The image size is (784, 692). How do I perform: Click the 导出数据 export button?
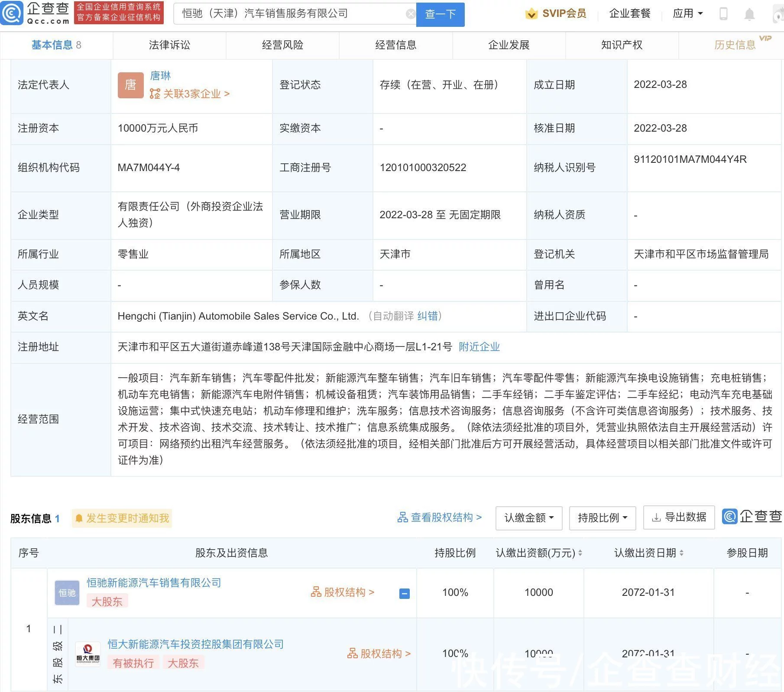tap(679, 517)
